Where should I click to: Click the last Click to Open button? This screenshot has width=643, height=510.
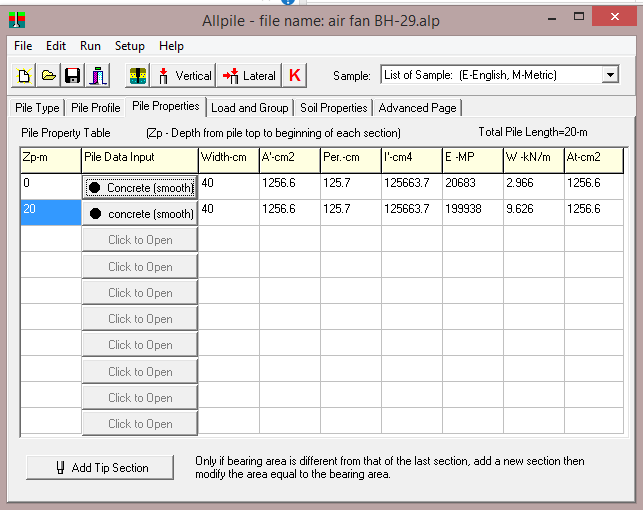click(140, 423)
